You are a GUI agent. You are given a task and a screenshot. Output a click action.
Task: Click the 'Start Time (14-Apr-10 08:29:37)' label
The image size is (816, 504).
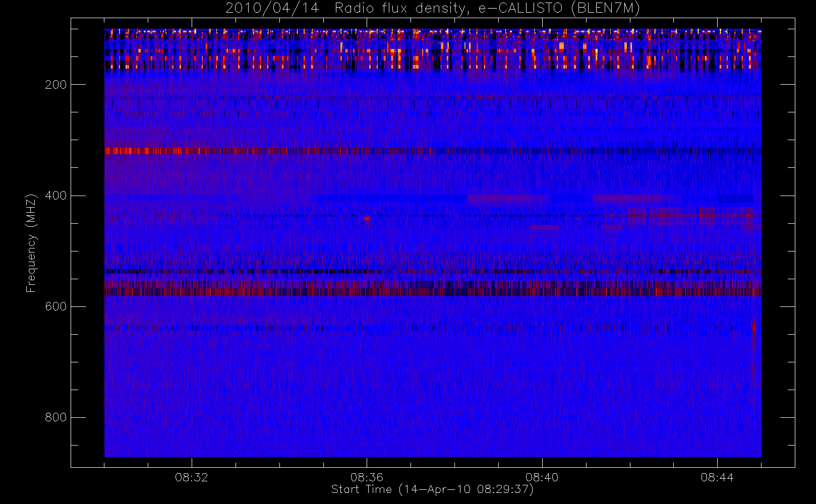pyautogui.click(x=432, y=489)
